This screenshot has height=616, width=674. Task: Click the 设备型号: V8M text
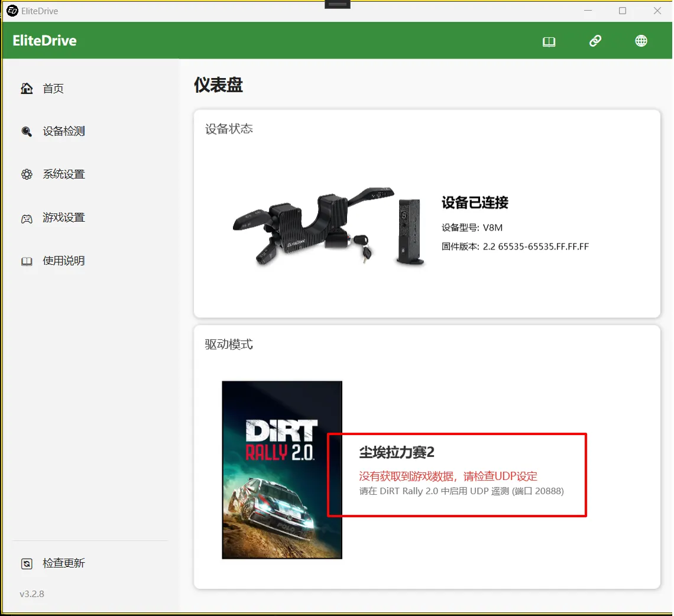[x=472, y=228]
